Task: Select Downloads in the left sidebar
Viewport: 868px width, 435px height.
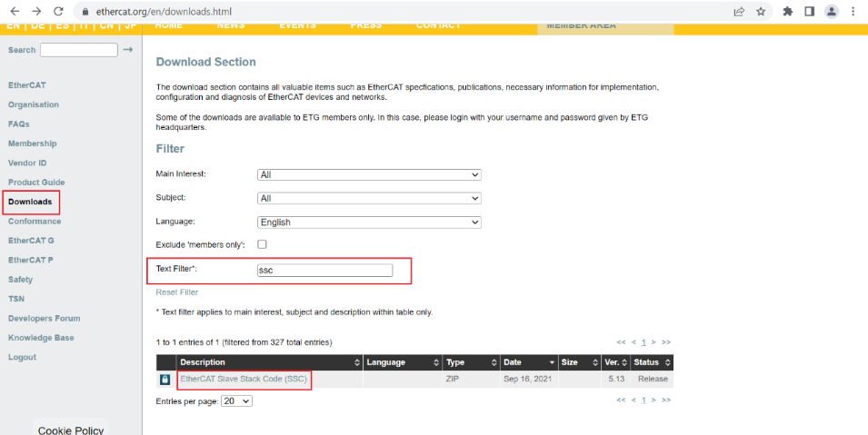Action: (x=30, y=202)
